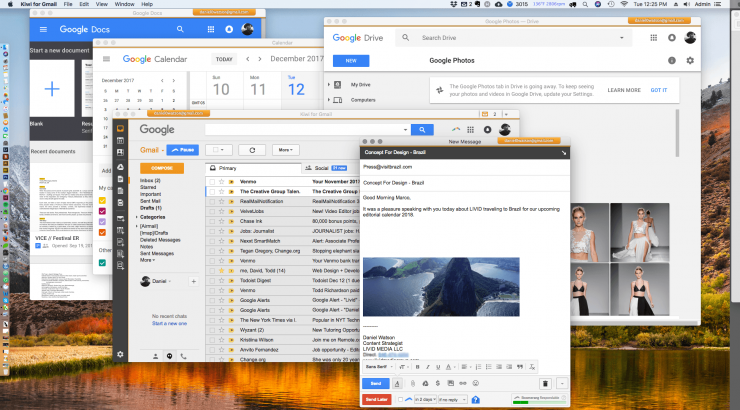
Task: Click the Gmail search magnifier button
Action: [x=422, y=130]
